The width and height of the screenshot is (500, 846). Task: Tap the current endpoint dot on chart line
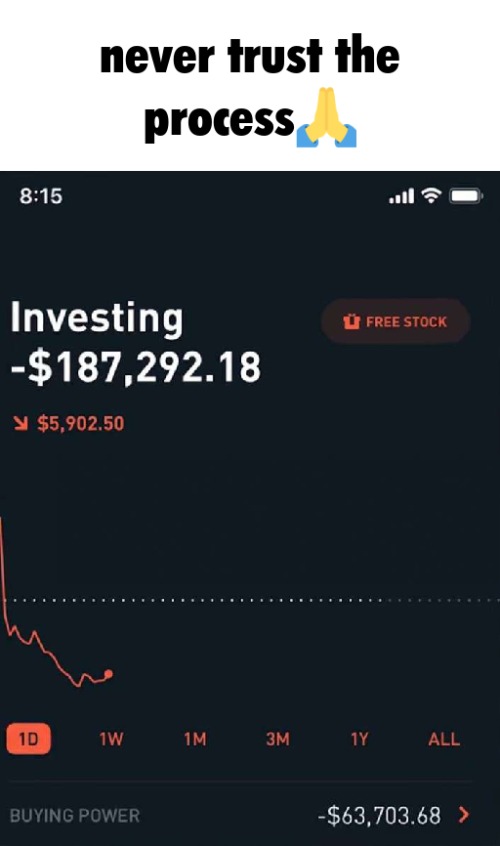coord(108,673)
